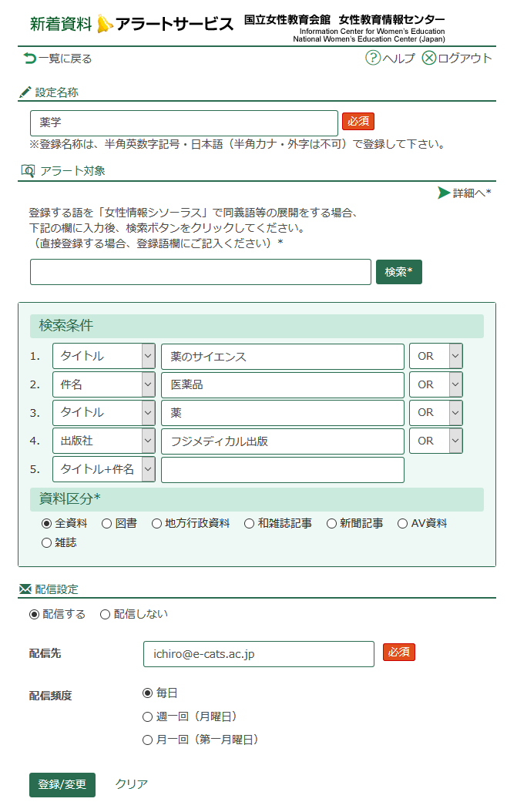Click the 必須 badge beside email field

[399, 652]
